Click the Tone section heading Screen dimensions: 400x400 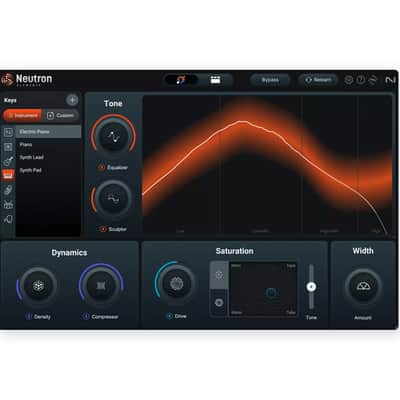click(x=113, y=103)
